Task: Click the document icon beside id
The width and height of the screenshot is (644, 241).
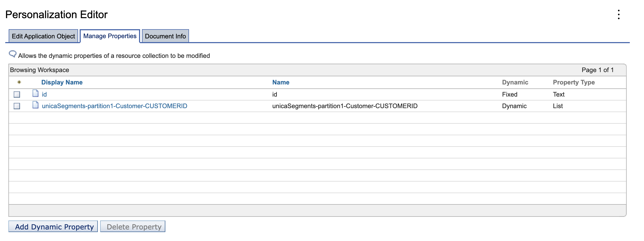Action: tap(35, 94)
